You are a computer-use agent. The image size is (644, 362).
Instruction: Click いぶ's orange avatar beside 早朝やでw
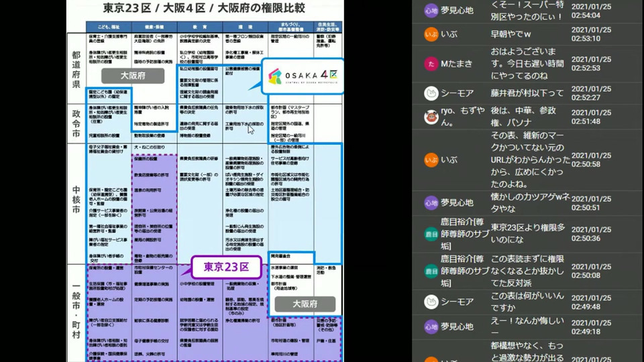(431, 34)
